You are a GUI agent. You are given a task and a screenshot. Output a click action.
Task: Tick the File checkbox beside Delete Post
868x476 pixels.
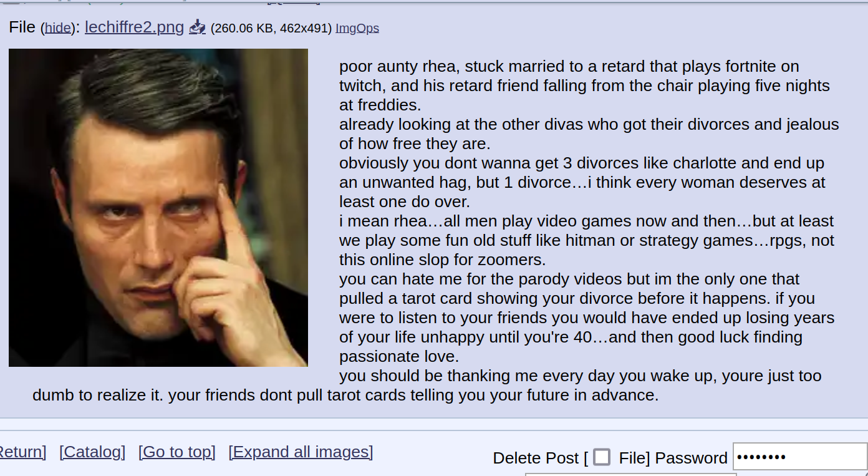click(602, 457)
